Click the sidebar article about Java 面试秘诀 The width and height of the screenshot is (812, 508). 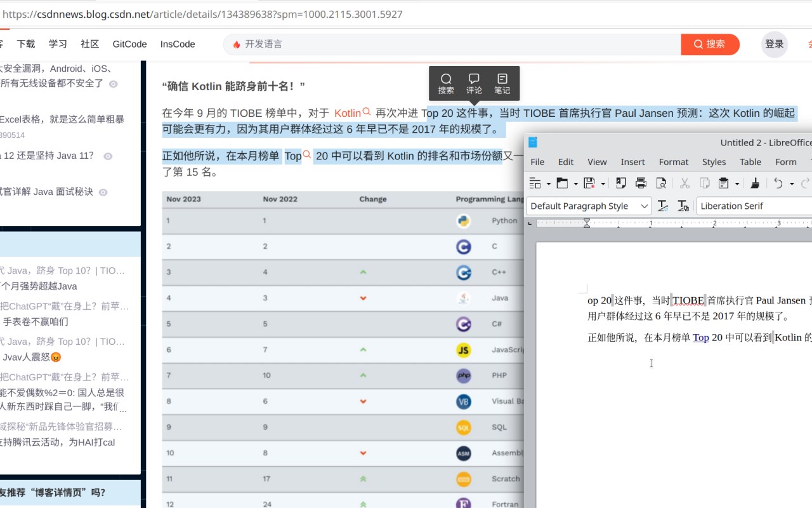pos(47,192)
